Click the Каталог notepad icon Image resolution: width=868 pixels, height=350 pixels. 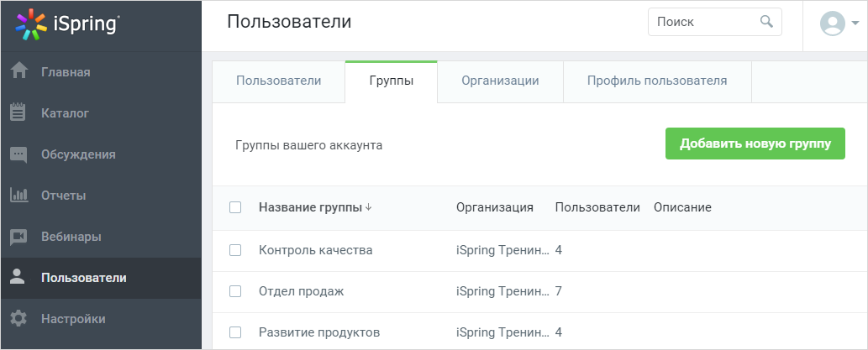point(18,112)
